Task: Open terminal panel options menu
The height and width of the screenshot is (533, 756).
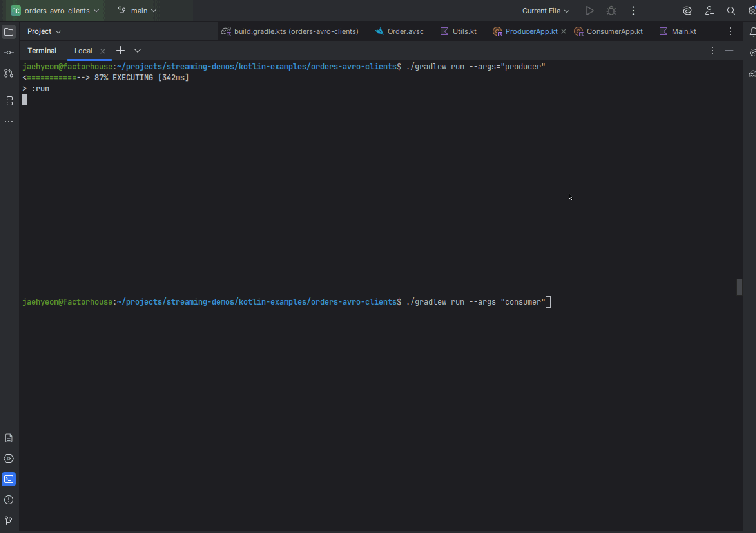Action: point(712,51)
